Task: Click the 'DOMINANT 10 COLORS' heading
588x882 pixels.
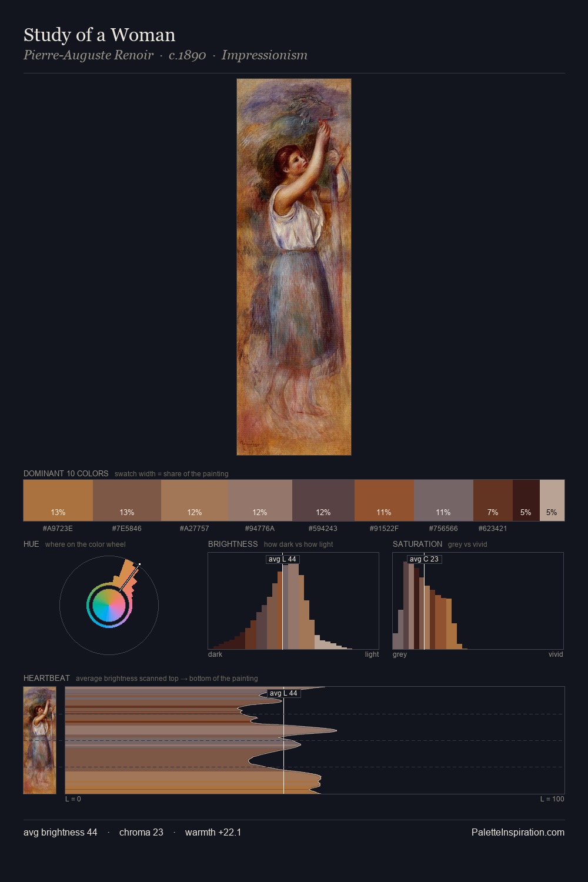Action: pyautogui.click(x=66, y=473)
